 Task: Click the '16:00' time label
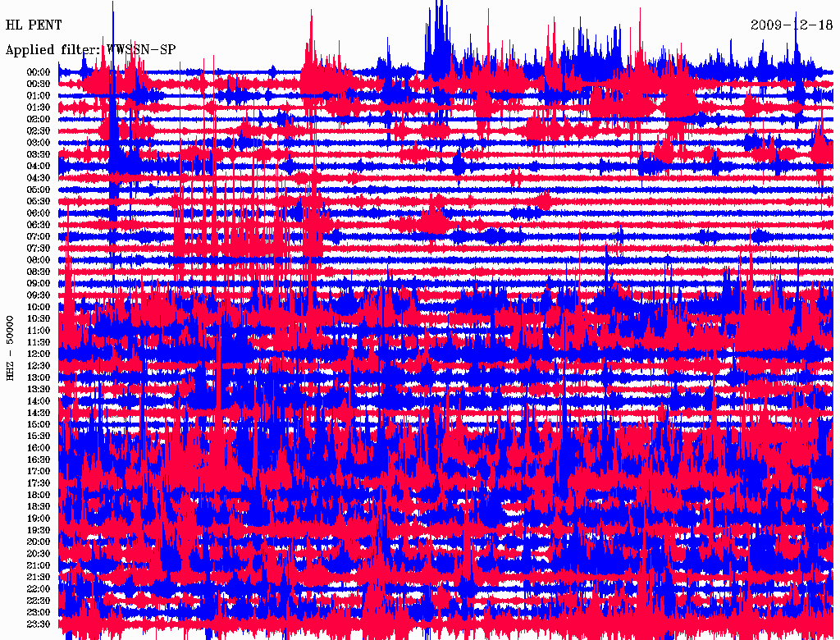pyautogui.click(x=39, y=448)
